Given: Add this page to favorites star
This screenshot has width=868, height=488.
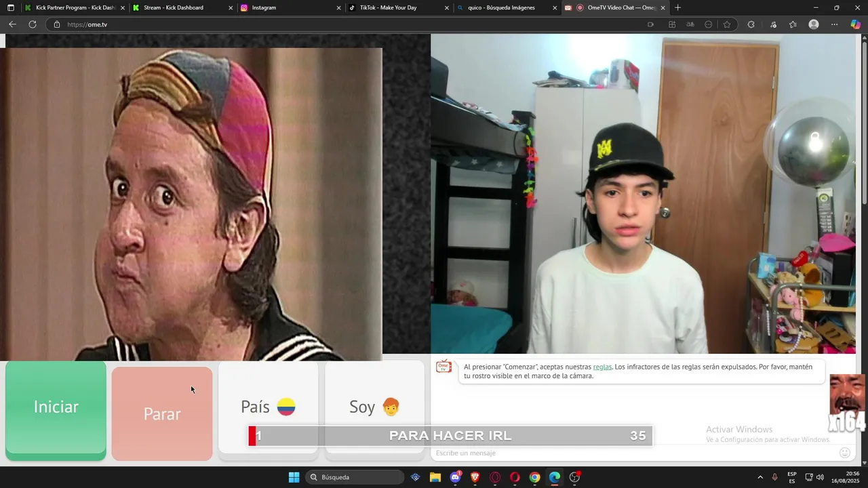Looking at the screenshot, I should click(727, 24).
